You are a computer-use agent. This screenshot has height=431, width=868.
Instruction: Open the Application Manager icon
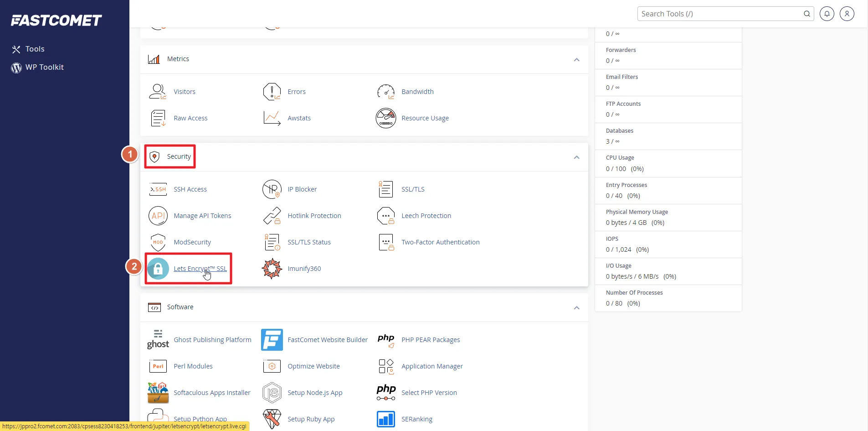coord(386,366)
